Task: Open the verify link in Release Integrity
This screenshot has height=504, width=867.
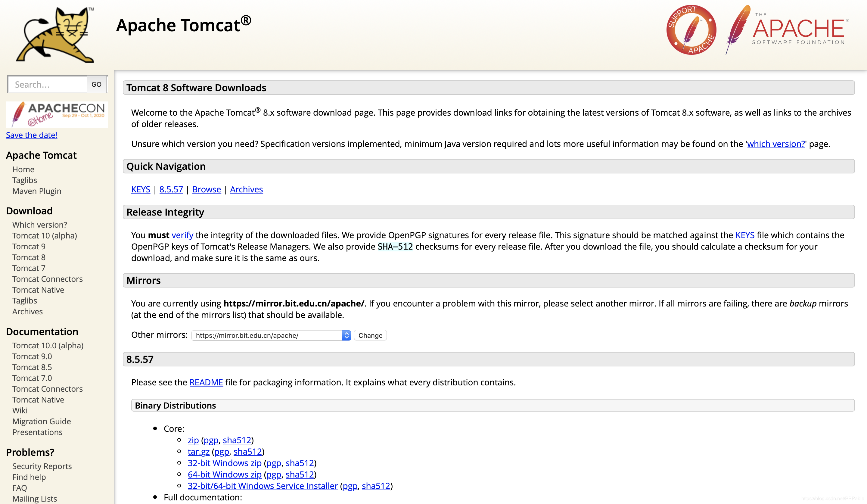Action: click(182, 235)
